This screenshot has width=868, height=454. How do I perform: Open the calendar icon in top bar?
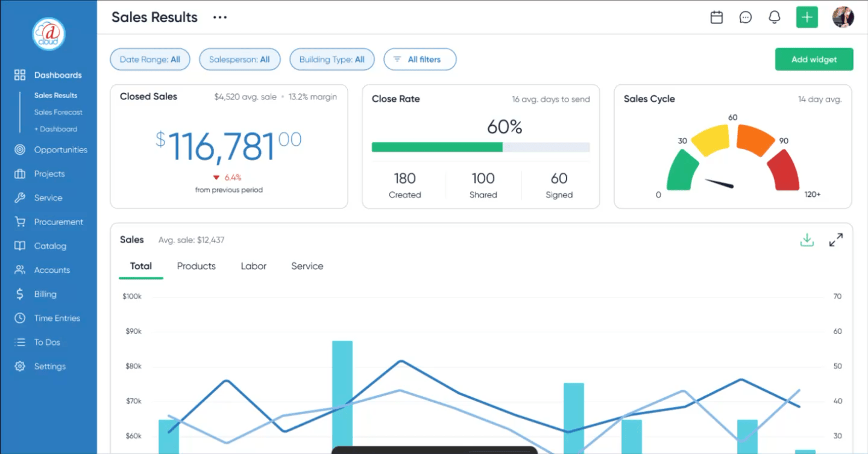pos(716,17)
